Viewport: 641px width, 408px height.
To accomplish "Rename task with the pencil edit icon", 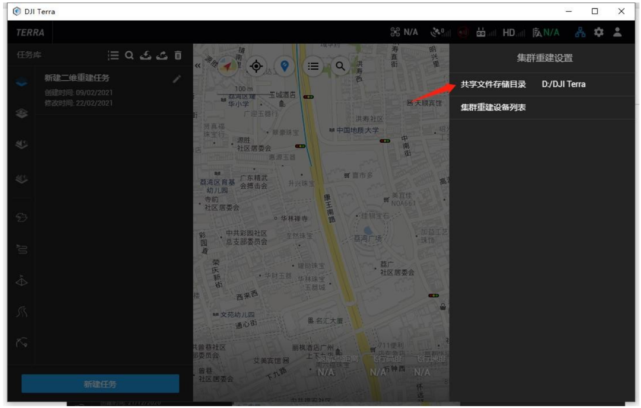I will click(177, 79).
